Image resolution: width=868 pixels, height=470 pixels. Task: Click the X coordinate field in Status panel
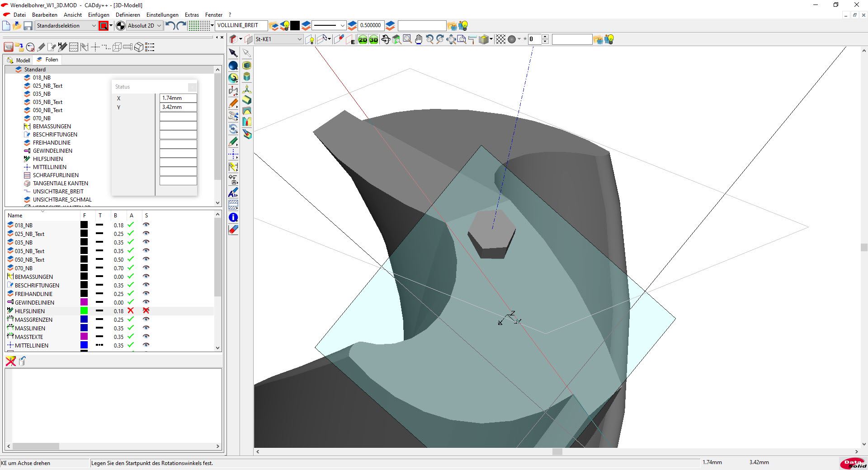pos(178,98)
